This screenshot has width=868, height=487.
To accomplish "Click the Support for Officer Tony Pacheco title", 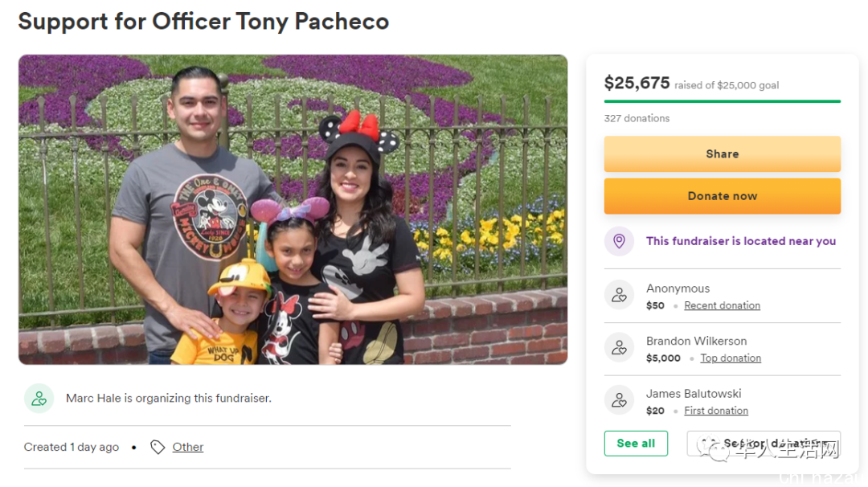I will 203,22.
